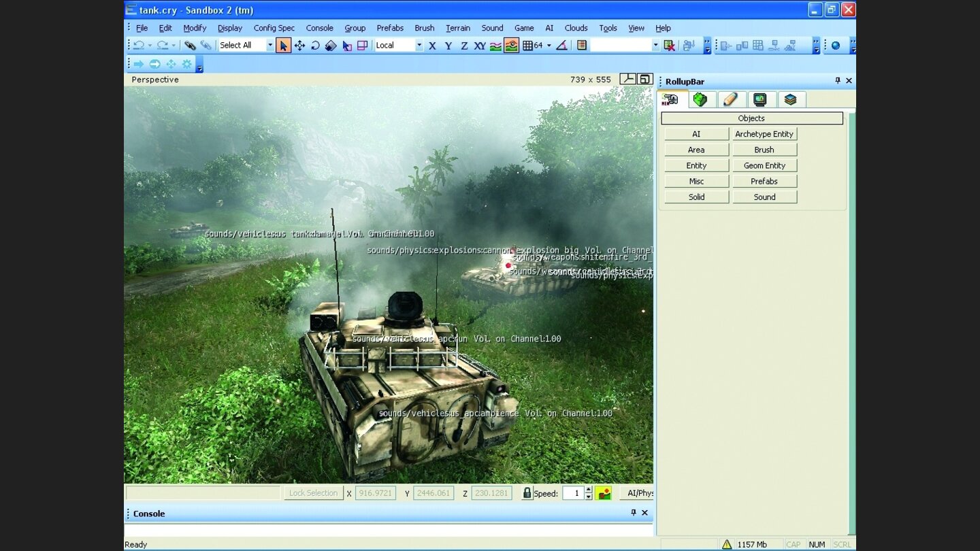This screenshot has height=551, width=980.
Task: Click the blue gear toolbar icon
Action: click(186, 64)
